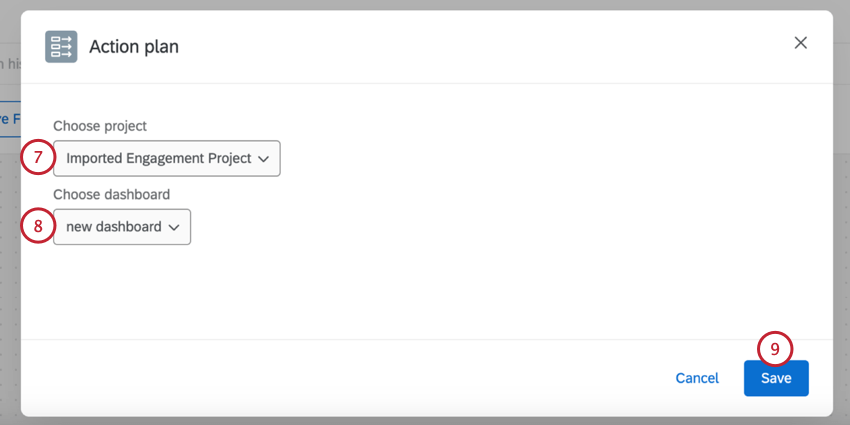This screenshot has width=850, height=425.
Task: Click the Action plan icon in header
Action: point(61,47)
